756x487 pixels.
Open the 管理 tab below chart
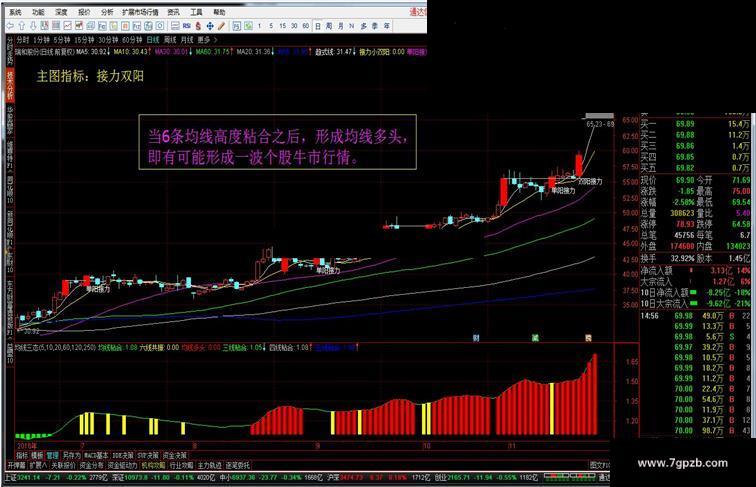pyautogui.click(x=53, y=456)
